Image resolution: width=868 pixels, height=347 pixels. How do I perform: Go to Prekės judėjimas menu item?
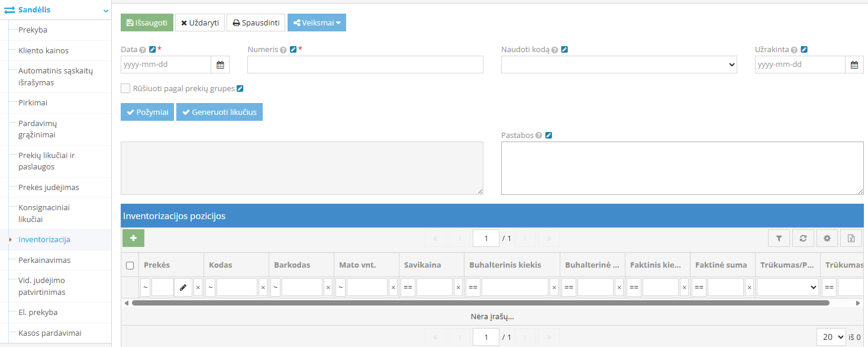pyautogui.click(x=49, y=187)
